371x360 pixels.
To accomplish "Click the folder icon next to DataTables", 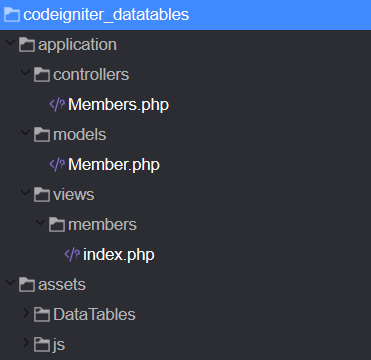I will [42, 315].
